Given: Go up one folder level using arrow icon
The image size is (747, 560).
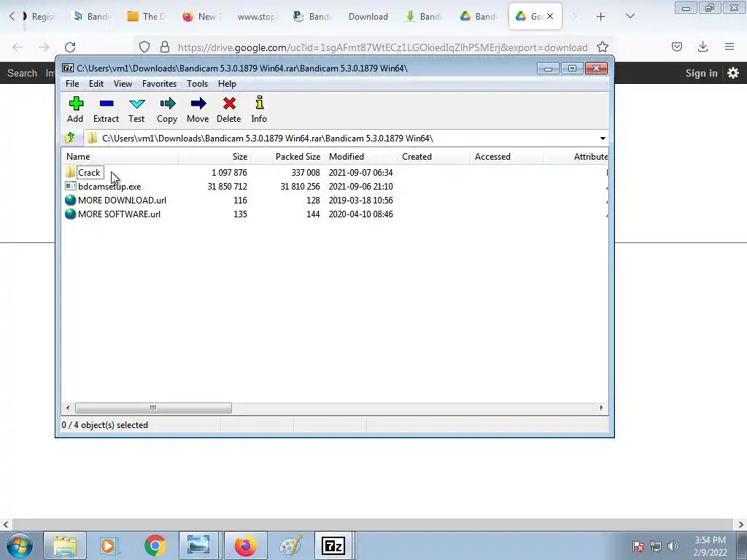Looking at the screenshot, I should pos(70,138).
